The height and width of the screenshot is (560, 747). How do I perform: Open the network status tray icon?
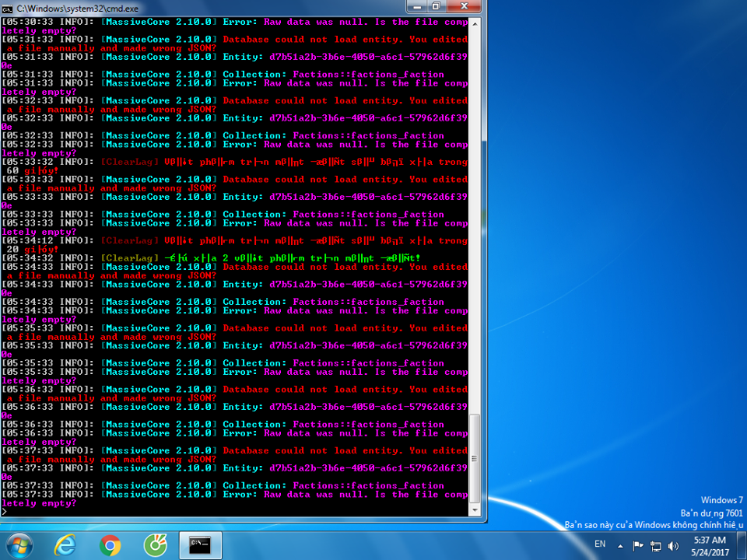click(x=656, y=546)
